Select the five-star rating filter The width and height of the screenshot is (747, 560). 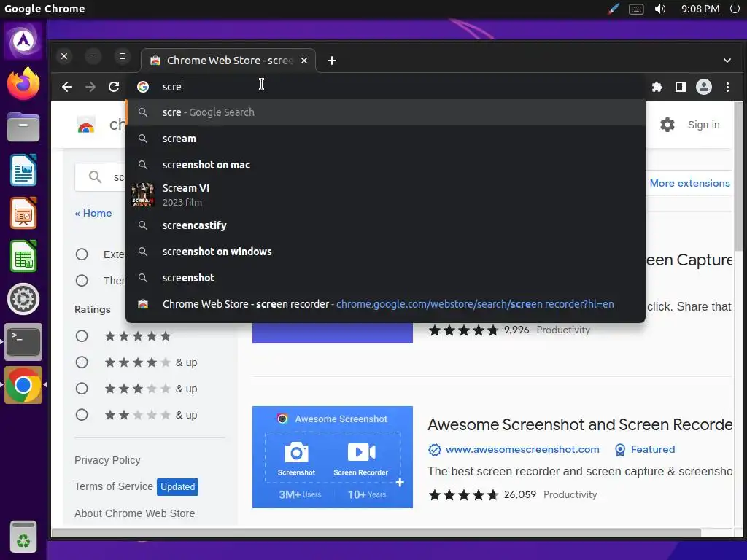point(82,336)
